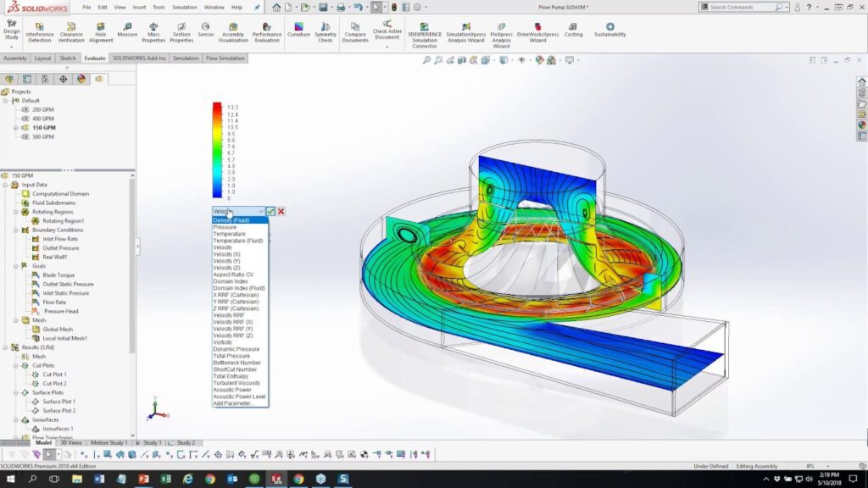
Task: Click the Save icon in the top toolbar
Action: point(323,7)
